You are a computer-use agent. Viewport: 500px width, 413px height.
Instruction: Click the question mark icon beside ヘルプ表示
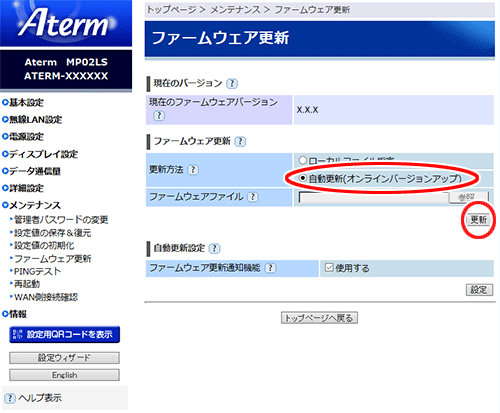click(x=10, y=398)
